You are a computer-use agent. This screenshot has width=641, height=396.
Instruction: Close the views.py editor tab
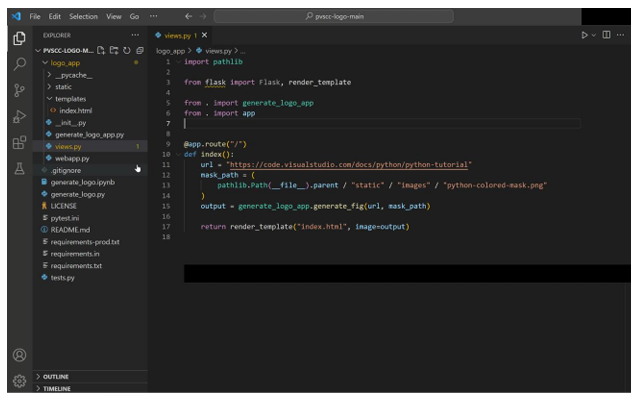point(204,35)
